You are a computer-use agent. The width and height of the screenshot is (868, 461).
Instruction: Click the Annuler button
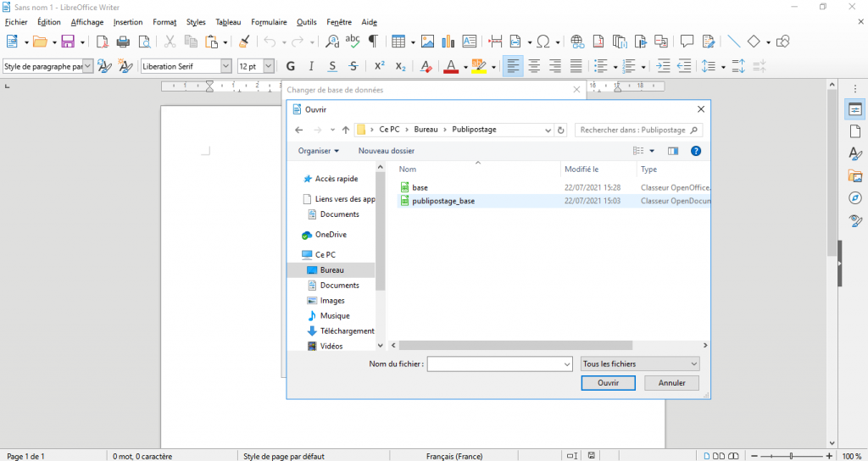click(672, 383)
